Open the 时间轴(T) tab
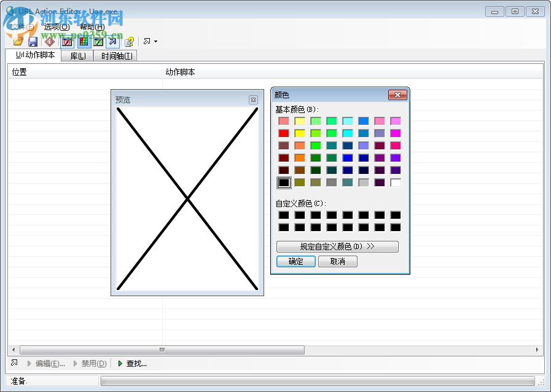The image size is (551, 392). pos(115,55)
